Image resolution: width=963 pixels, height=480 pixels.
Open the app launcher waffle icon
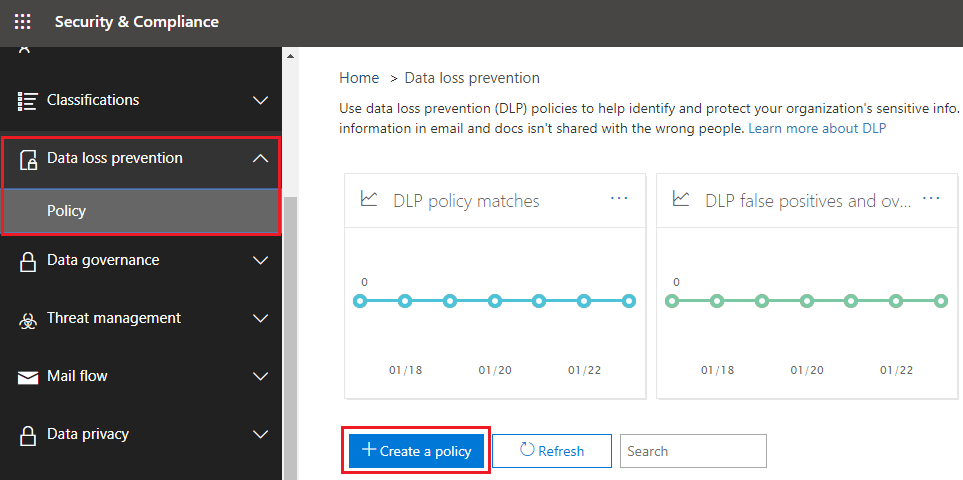[x=23, y=22]
